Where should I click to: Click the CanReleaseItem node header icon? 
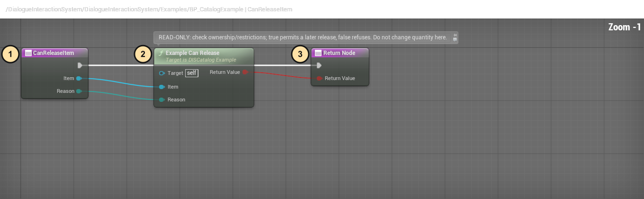point(28,53)
